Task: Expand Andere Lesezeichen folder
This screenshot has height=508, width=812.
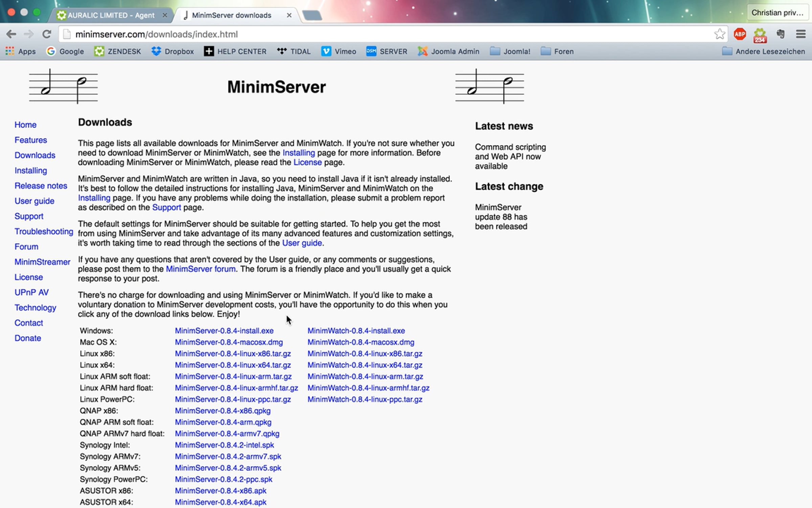Action: pyautogui.click(x=763, y=51)
